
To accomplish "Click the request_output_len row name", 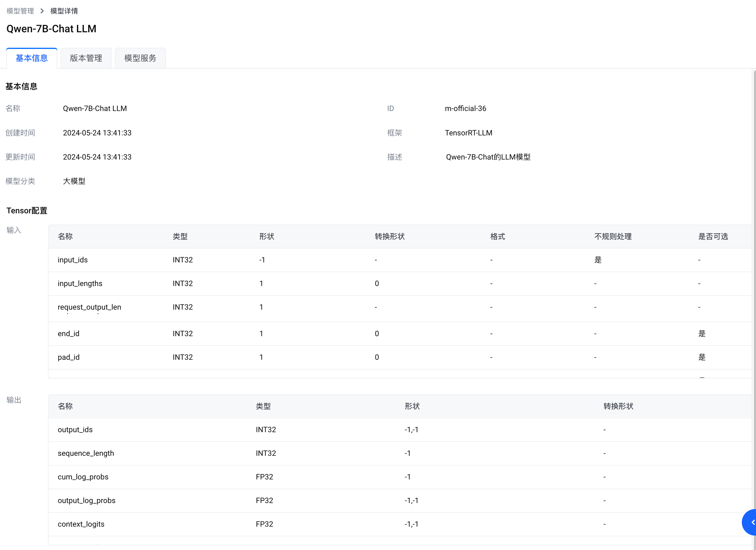I will click(x=89, y=307).
